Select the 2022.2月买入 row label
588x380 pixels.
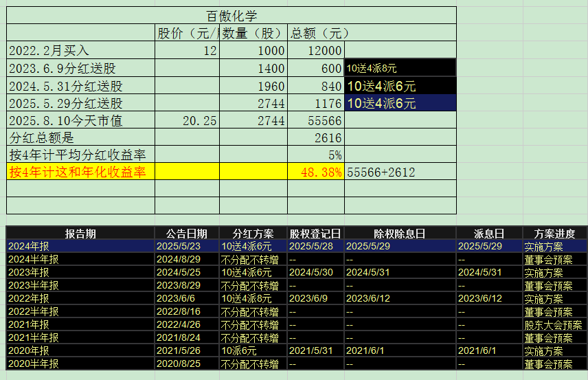(x=80, y=50)
